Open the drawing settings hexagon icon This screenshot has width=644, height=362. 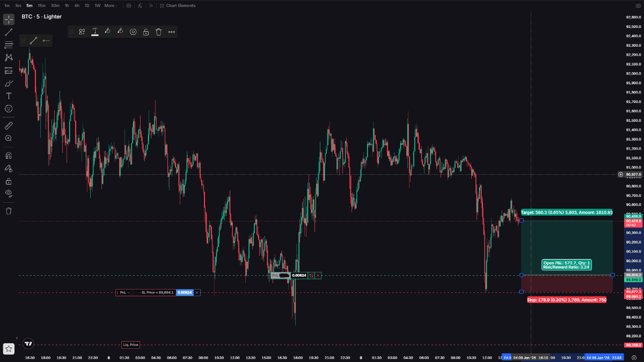[x=133, y=32]
